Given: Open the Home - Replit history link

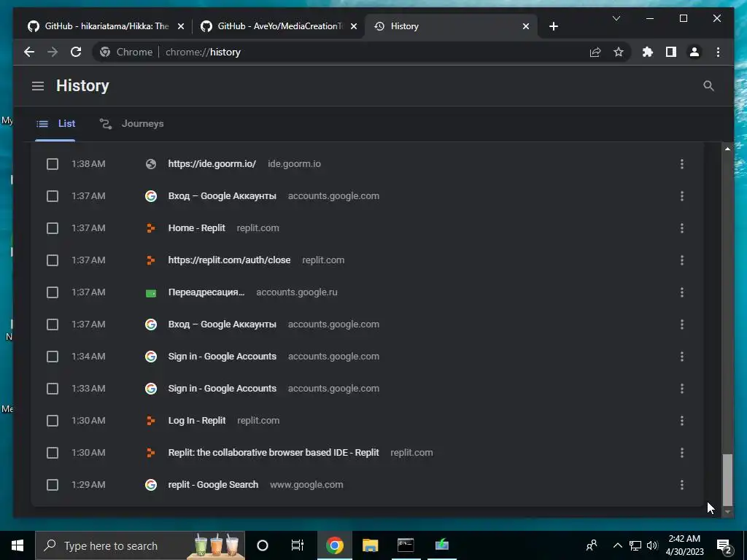Looking at the screenshot, I should point(197,228).
